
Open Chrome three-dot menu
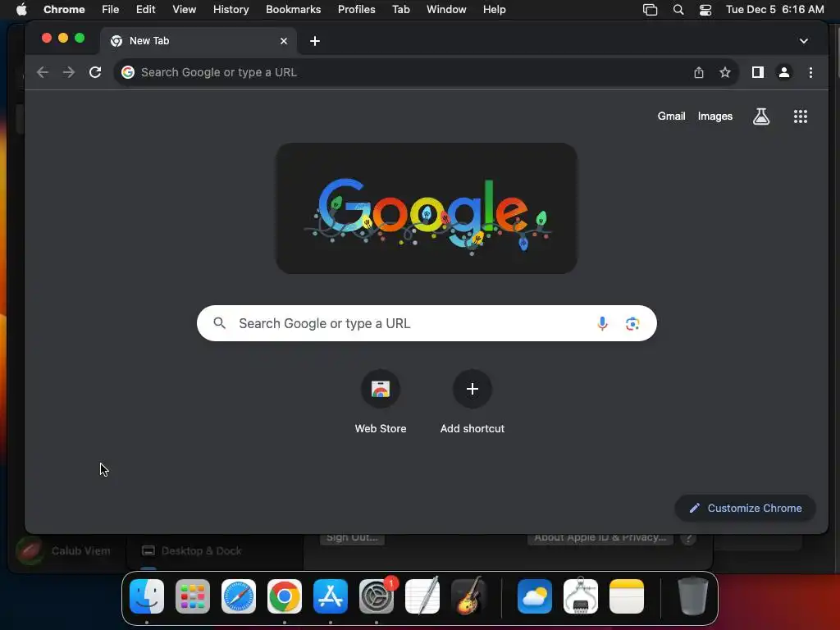coord(810,72)
